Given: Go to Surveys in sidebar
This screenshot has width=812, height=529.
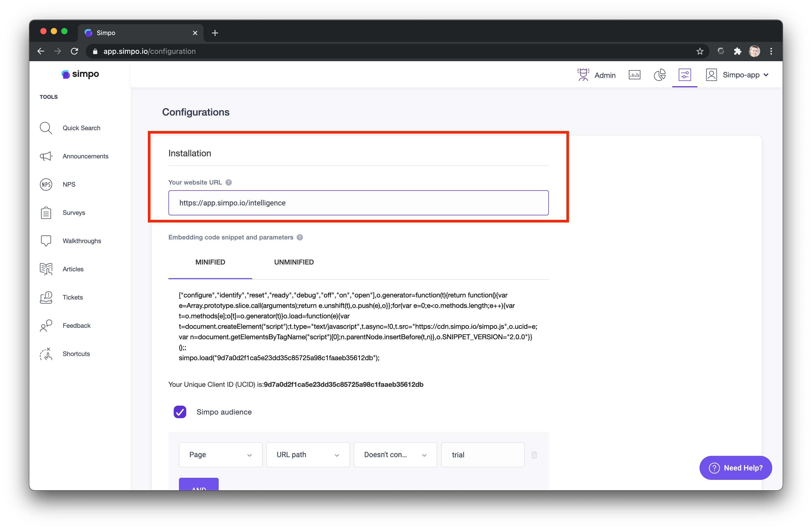Looking at the screenshot, I should click(74, 213).
